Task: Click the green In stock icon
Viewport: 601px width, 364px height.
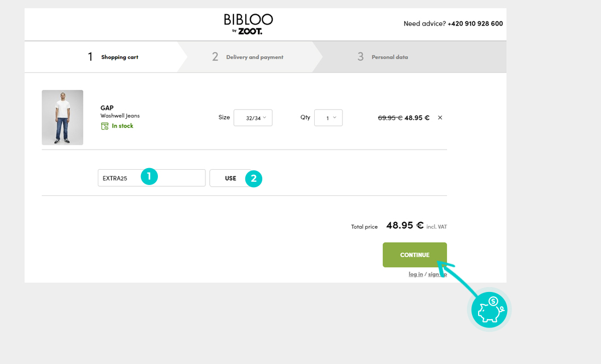Action: click(x=105, y=126)
